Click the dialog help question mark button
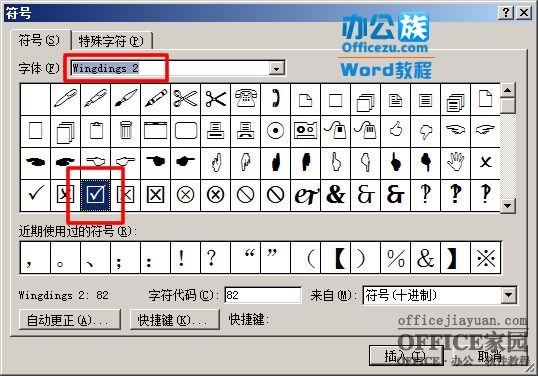The image size is (538, 376). (506, 13)
